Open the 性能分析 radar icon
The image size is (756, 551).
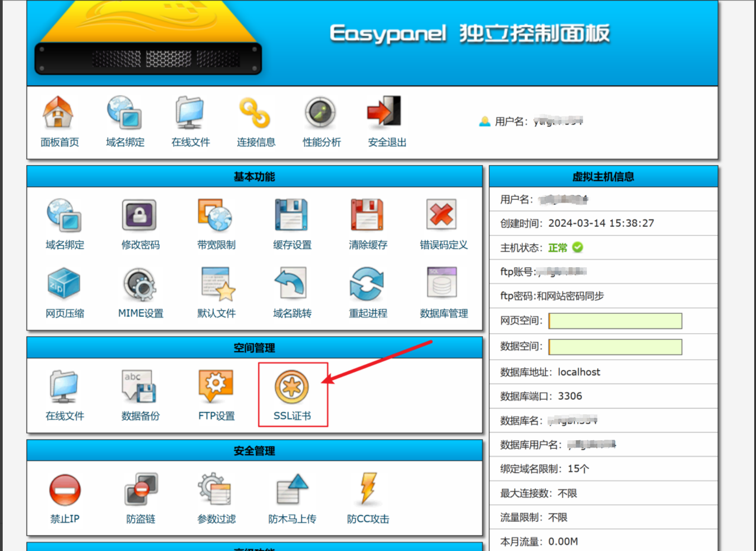(x=320, y=112)
